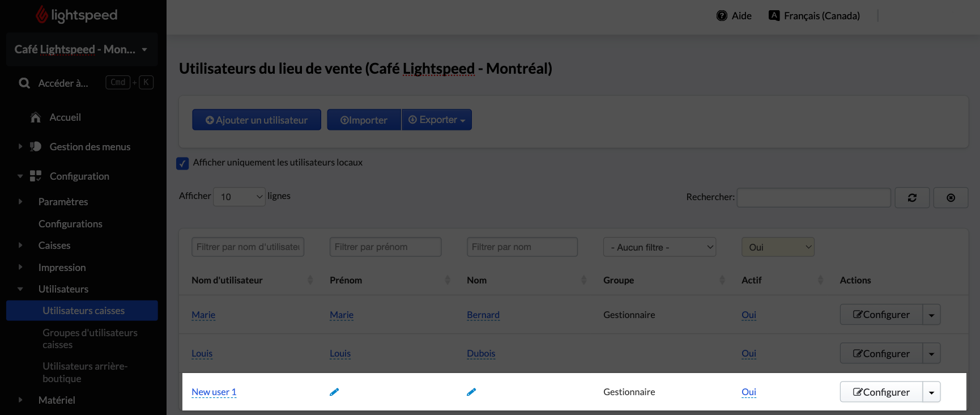Click the Gestion des menus icon
Image resolution: width=980 pixels, height=415 pixels.
tap(36, 147)
